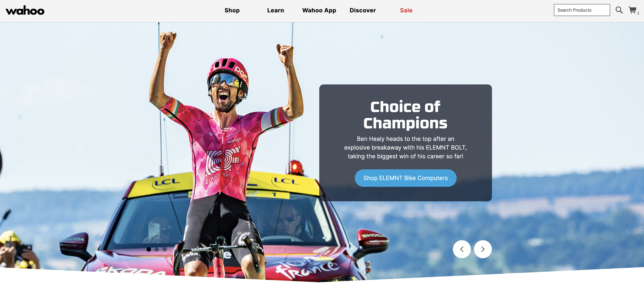Select the first carousel dot
This screenshot has width=644, height=293.
pos(149,249)
